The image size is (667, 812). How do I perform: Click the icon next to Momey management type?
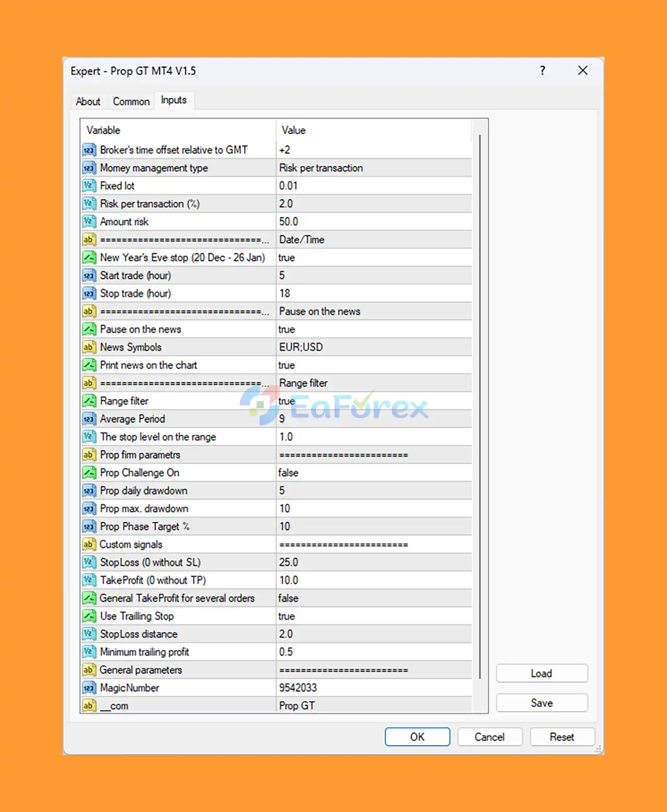[x=89, y=168]
